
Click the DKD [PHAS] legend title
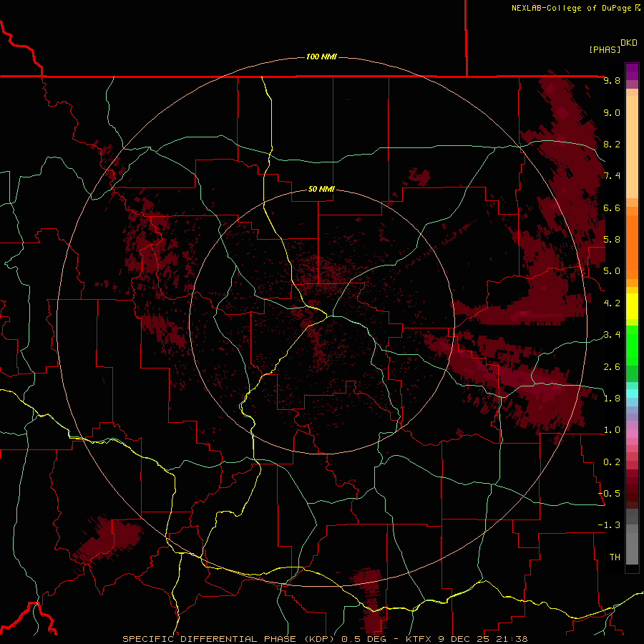tap(613, 46)
